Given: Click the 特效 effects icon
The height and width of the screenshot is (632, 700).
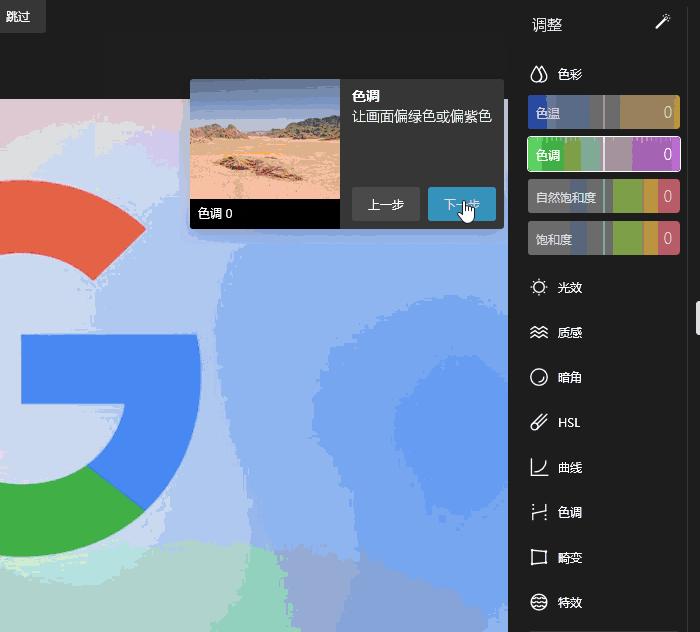Looking at the screenshot, I should pyautogui.click(x=538, y=602).
